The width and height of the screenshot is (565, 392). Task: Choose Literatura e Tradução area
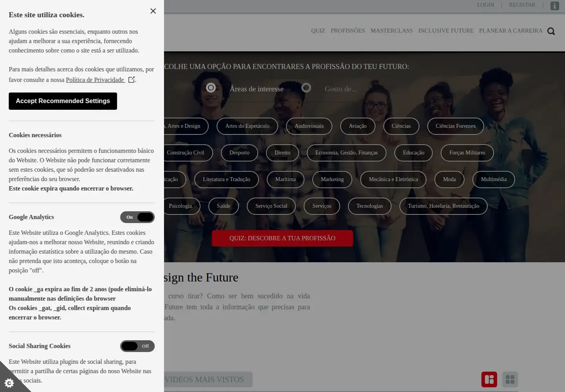click(x=226, y=180)
